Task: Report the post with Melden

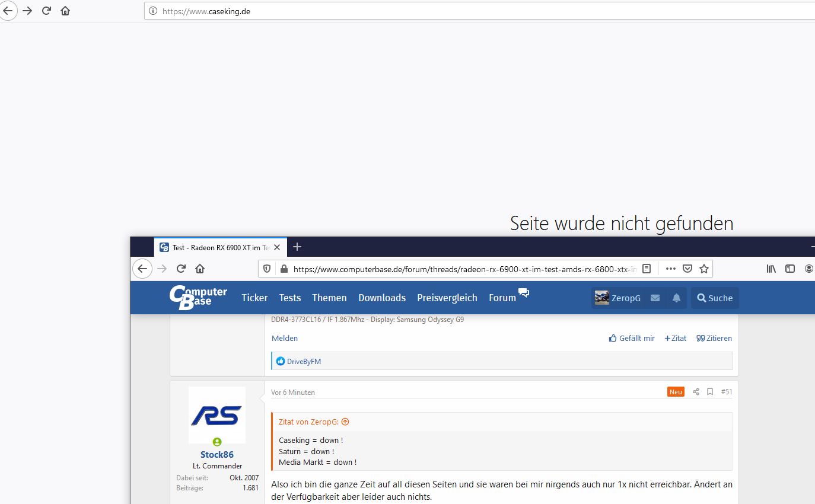Action: pyautogui.click(x=285, y=338)
